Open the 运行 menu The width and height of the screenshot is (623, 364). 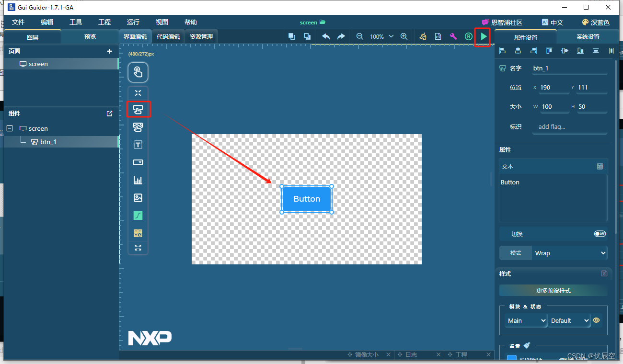[133, 22]
